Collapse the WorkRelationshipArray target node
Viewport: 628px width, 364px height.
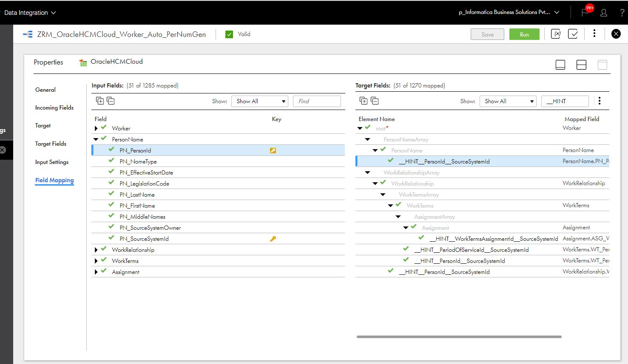(367, 172)
